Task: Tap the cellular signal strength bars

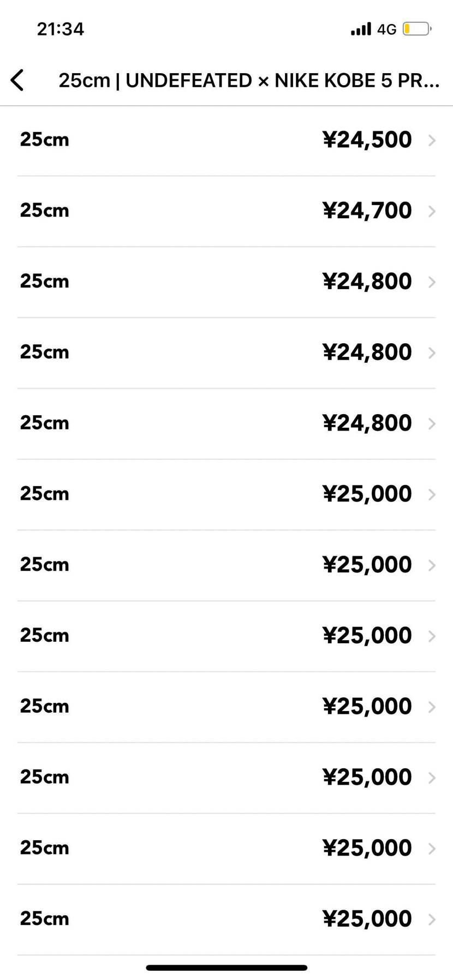Action: coord(361,29)
